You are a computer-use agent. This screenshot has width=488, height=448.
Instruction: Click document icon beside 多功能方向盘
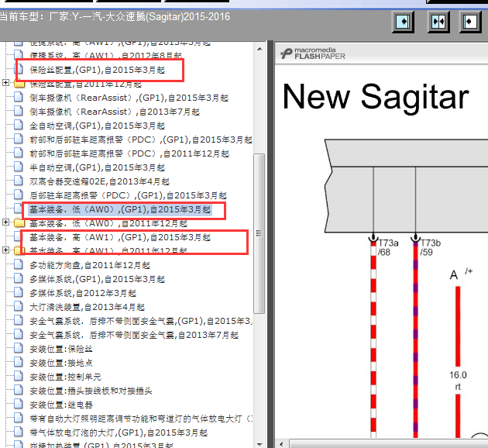coord(19,264)
